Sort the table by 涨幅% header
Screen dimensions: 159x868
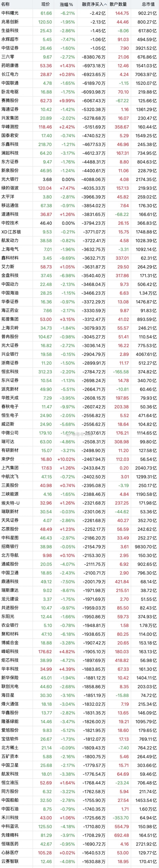click(66, 4)
